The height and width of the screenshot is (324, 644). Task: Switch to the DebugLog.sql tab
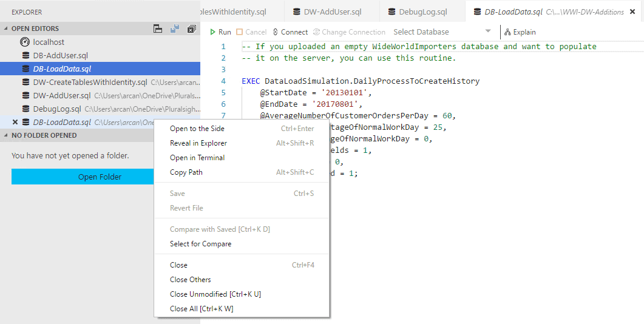tap(422, 12)
